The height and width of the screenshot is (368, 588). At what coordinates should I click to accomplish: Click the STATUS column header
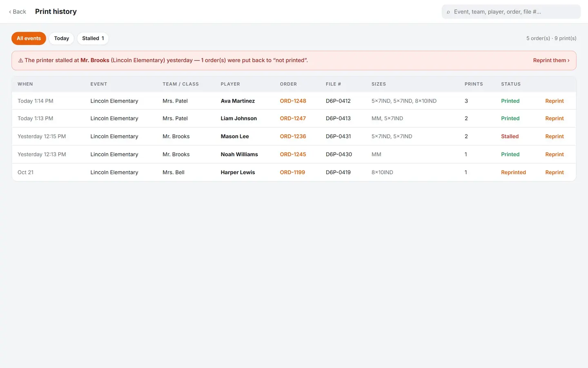click(511, 84)
